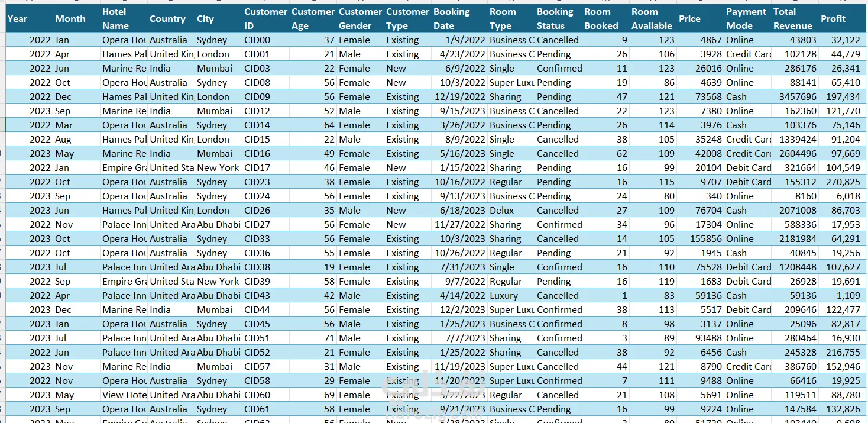The height and width of the screenshot is (423, 868).
Task: Click the Luxury room type cell
Action: pos(511,296)
